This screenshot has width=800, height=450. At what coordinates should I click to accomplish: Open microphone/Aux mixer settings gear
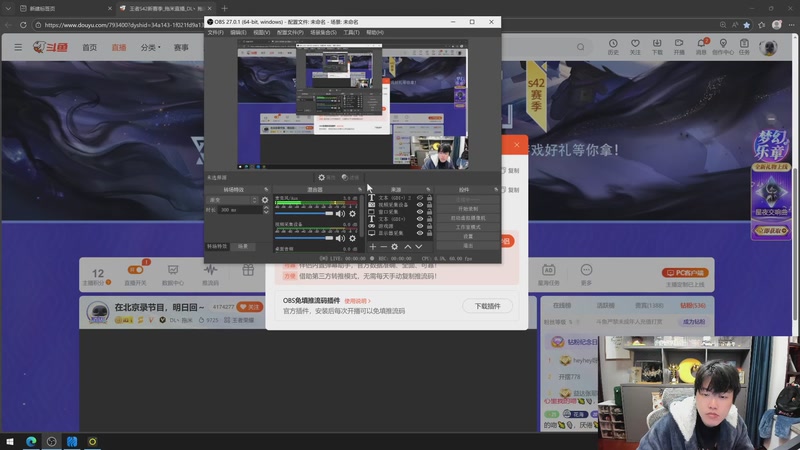(352, 213)
